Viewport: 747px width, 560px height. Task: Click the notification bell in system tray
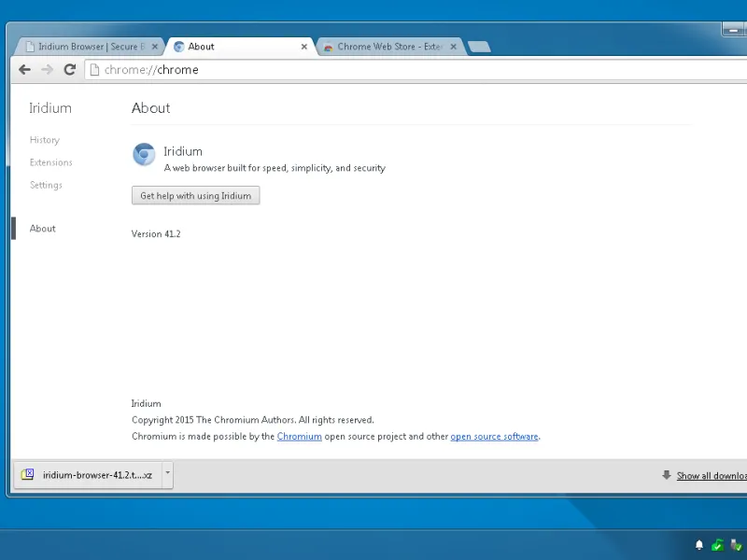(699, 545)
